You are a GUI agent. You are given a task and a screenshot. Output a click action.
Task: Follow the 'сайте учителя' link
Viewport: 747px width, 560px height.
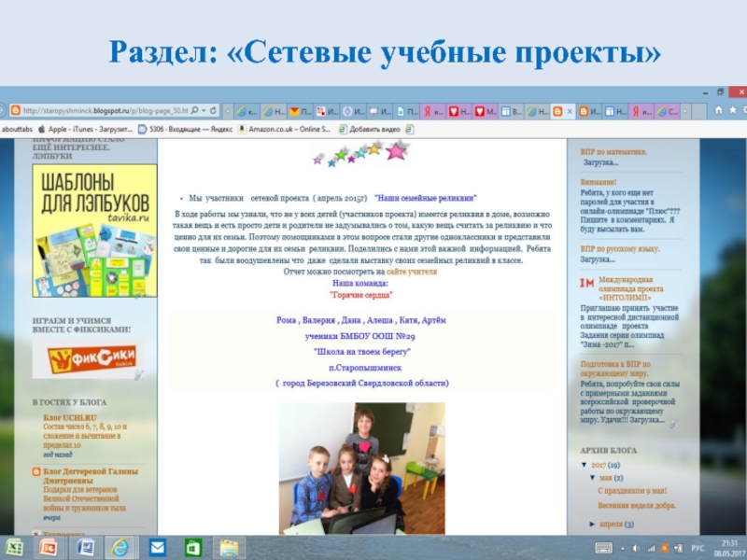tap(412, 272)
